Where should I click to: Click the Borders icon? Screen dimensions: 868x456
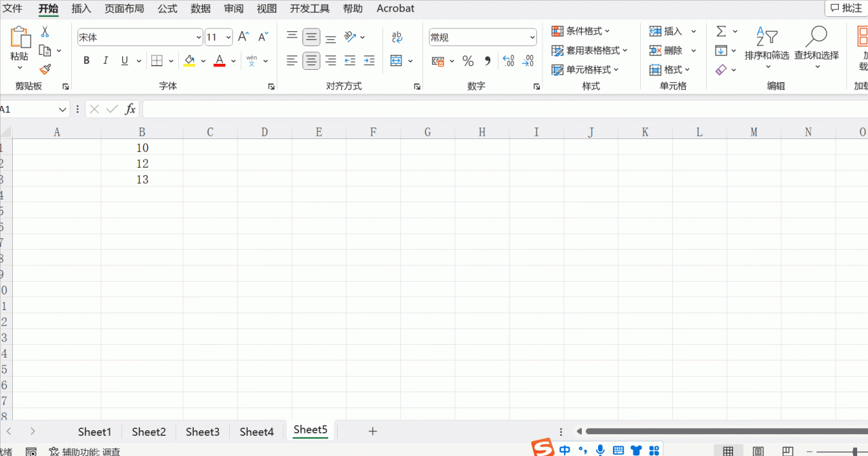pos(157,60)
